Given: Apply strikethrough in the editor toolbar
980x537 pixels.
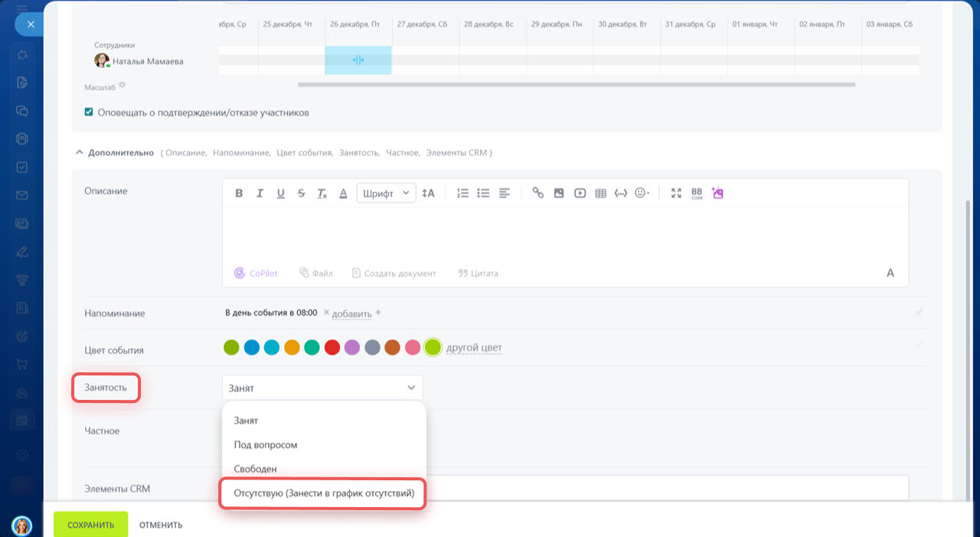Looking at the screenshot, I should point(302,193).
